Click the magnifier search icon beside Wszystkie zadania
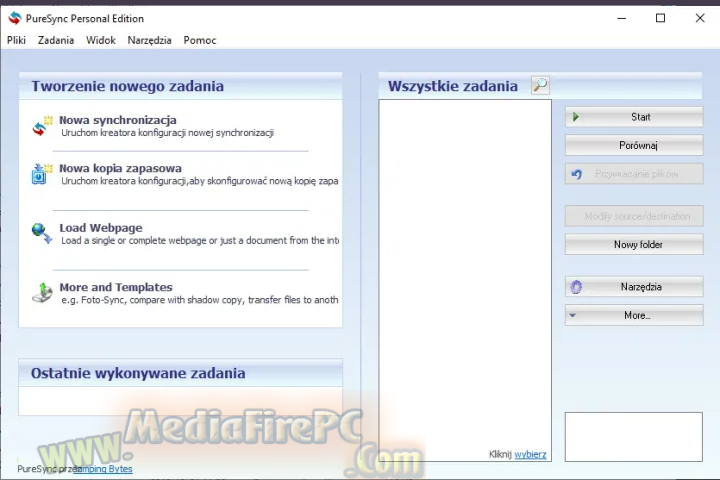Image resolution: width=720 pixels, height=480 pixels. click(x=540, y=85)
